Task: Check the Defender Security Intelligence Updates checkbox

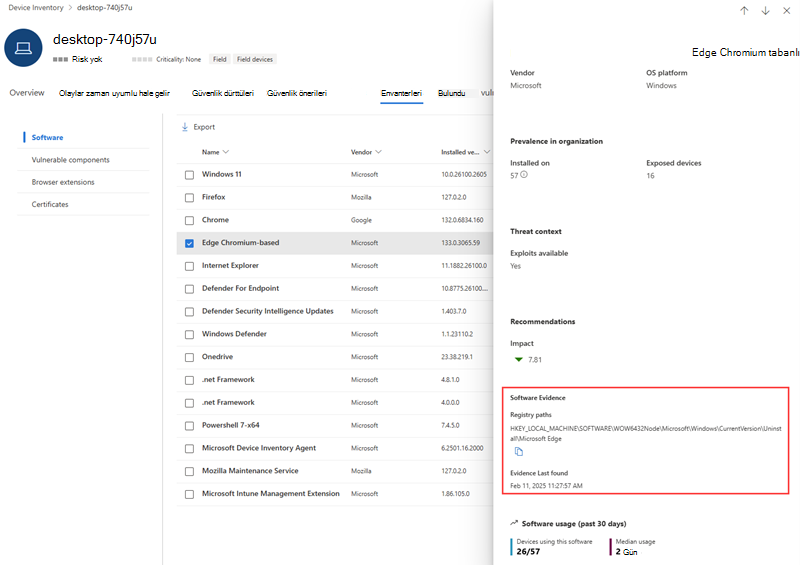Action: pos(189,312)
